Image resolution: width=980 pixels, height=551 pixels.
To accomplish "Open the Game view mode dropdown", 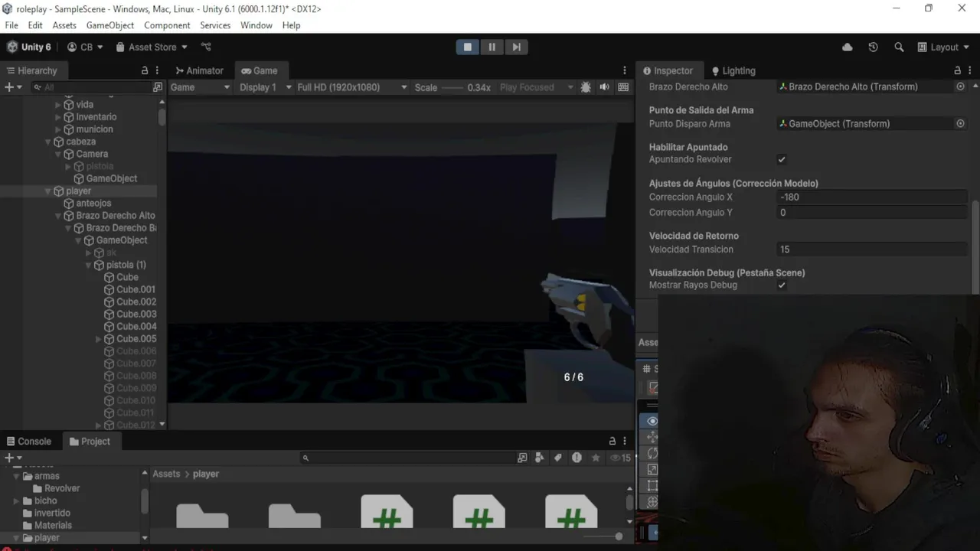I will click(x=200, y=87).
